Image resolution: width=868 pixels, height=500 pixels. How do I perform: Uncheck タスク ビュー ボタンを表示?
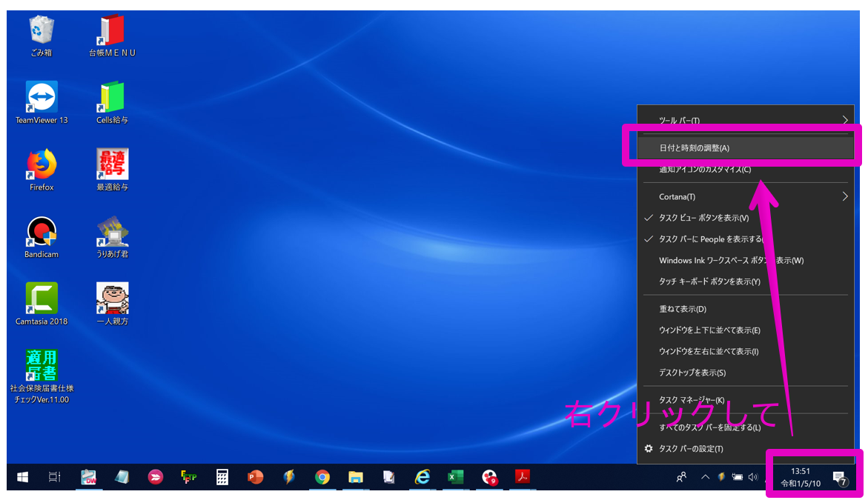pyautogui.click(x=745, y=218)
